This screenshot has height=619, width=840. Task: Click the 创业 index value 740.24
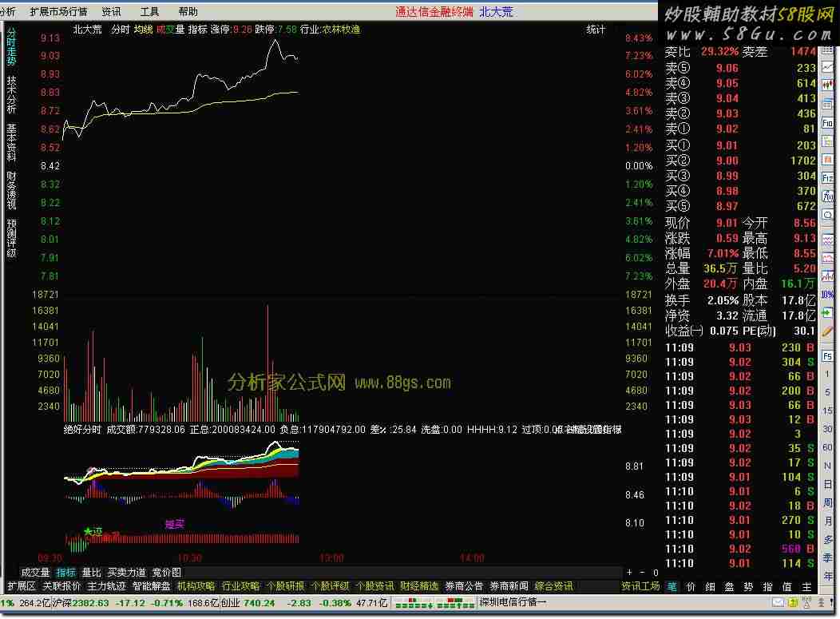click(260, 603)
